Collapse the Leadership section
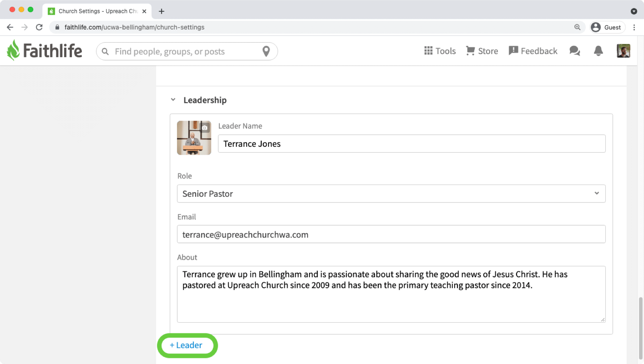 pos(173,100)
